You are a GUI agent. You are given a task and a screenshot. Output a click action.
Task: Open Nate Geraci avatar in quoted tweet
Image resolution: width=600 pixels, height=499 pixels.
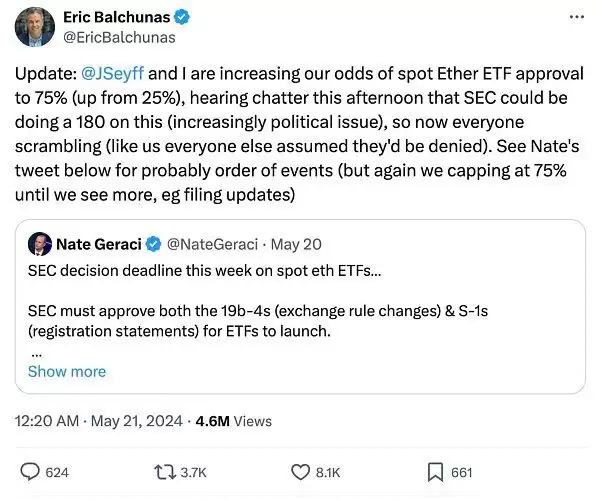pyautogui.click(x=40, y=243)
